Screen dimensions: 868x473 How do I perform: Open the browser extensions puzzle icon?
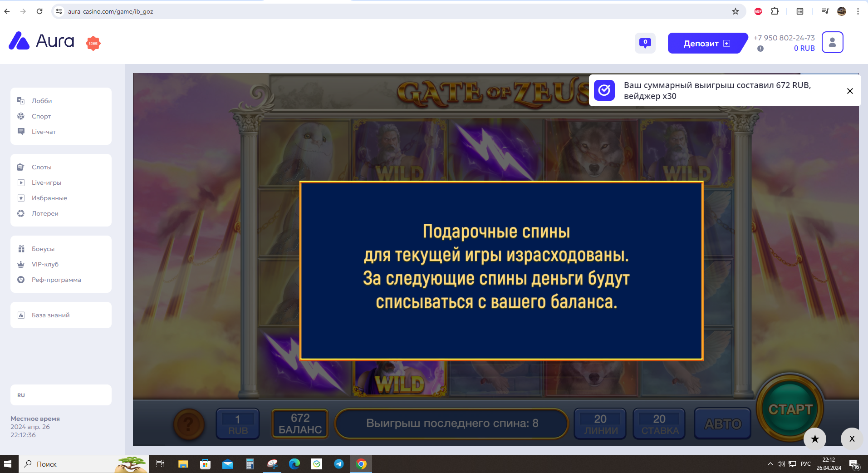click(775, 11)
